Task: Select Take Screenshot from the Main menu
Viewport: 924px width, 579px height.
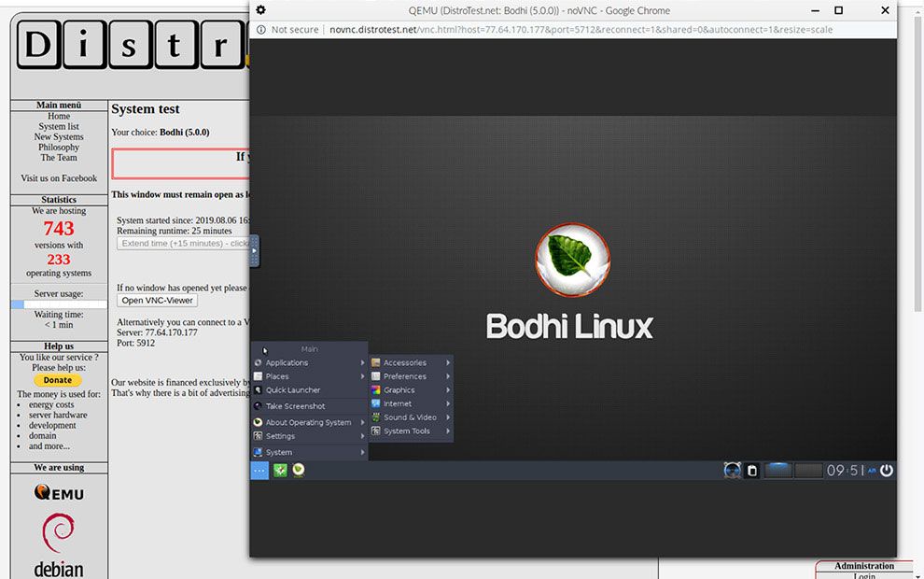Action: pos(309,406)
